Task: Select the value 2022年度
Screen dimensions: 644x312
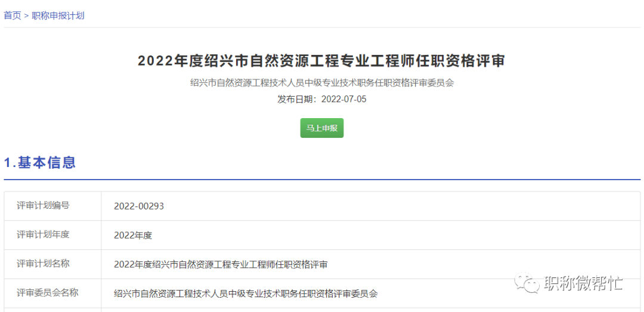Action: click(x=133, y=236)
